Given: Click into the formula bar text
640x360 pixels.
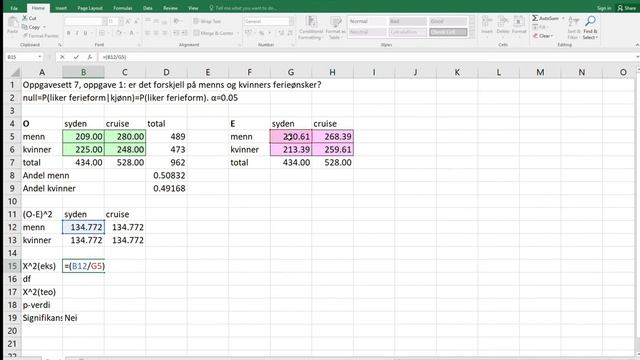Looking at the screenshot, I should (114, 57).
